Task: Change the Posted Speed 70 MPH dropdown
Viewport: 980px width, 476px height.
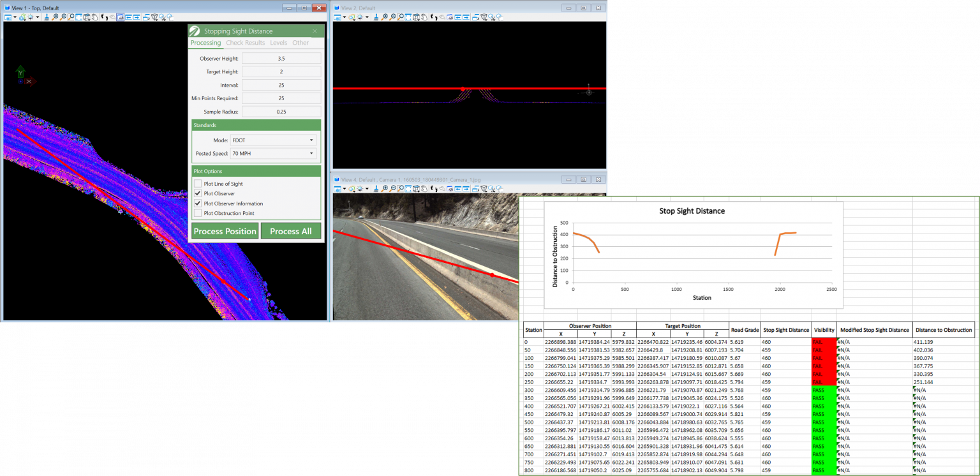Action: pyautogui.click(x=273, y=153)
